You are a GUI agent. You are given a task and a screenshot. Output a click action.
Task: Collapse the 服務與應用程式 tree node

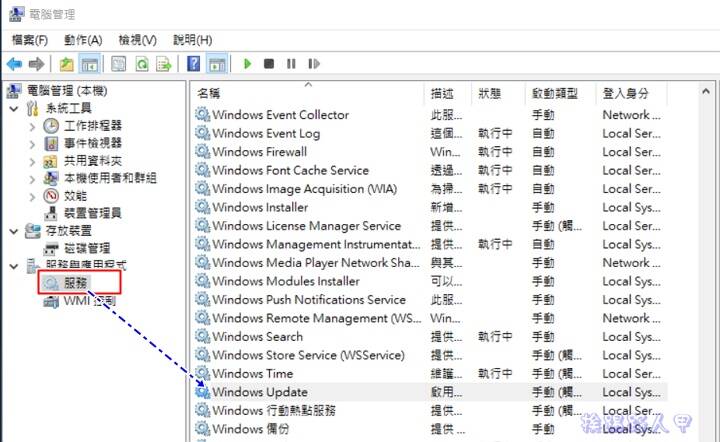14,266
